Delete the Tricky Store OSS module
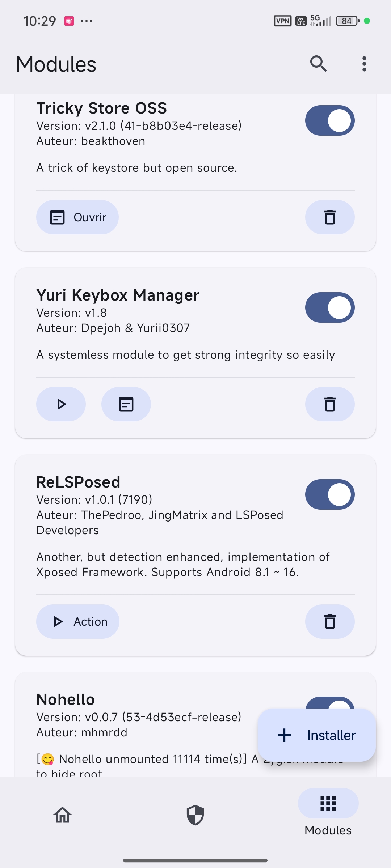Image resolution: width=391 pixels, height=868 pixels. coord(330,217)
